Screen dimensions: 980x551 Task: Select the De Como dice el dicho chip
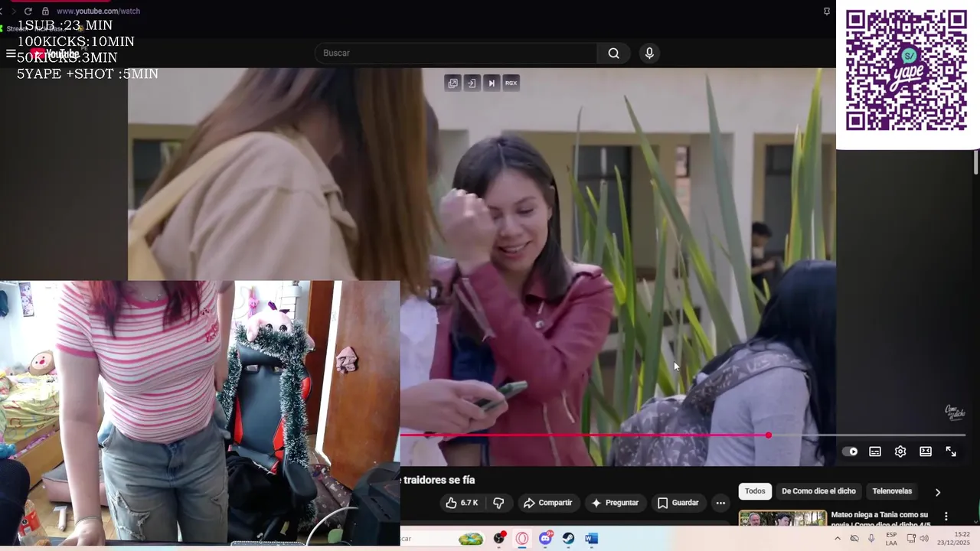818,491
